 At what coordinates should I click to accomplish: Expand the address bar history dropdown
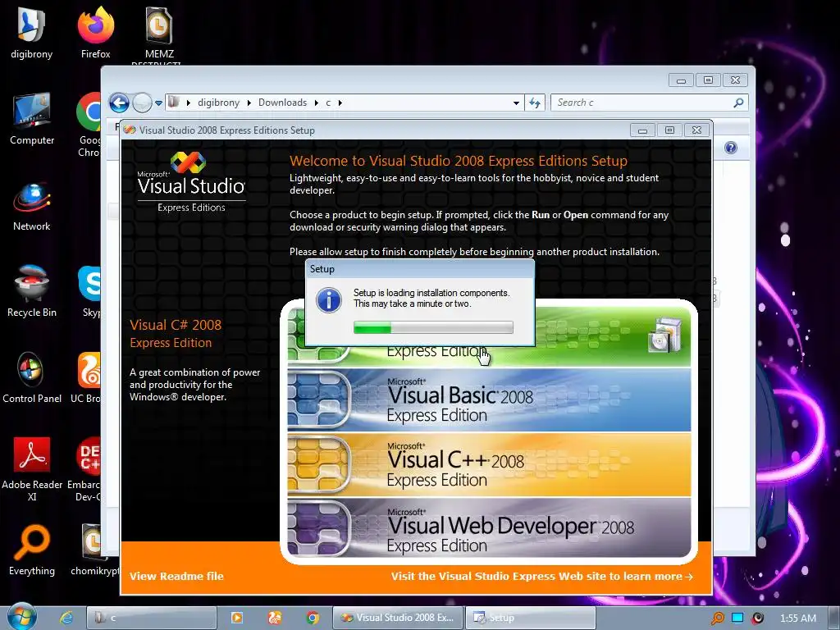click(516, 103)
